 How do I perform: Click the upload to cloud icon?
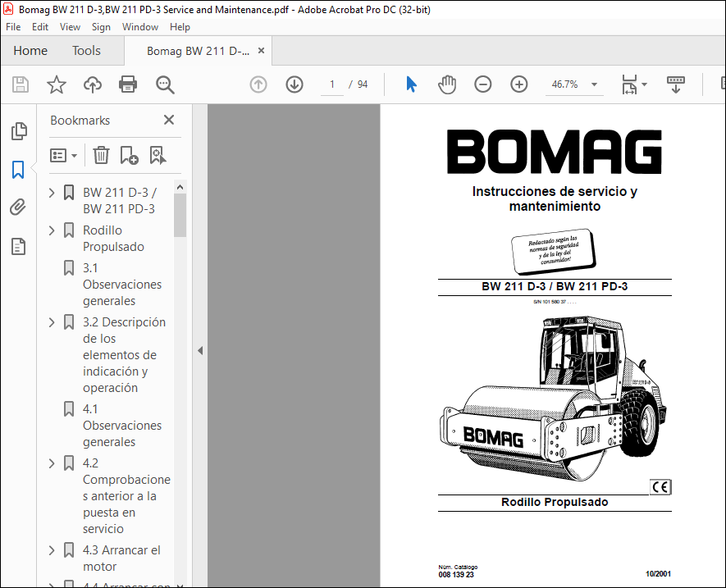pos(93,84)
